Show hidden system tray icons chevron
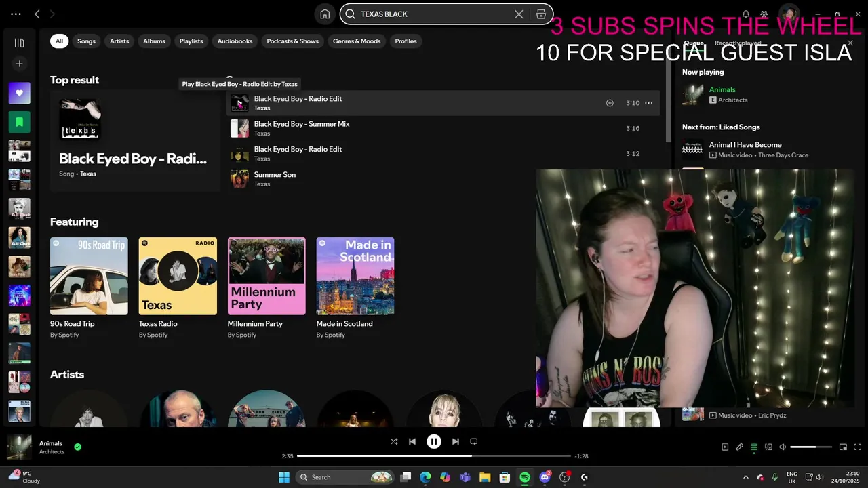The image size is (868, 488). click(746, 477)
